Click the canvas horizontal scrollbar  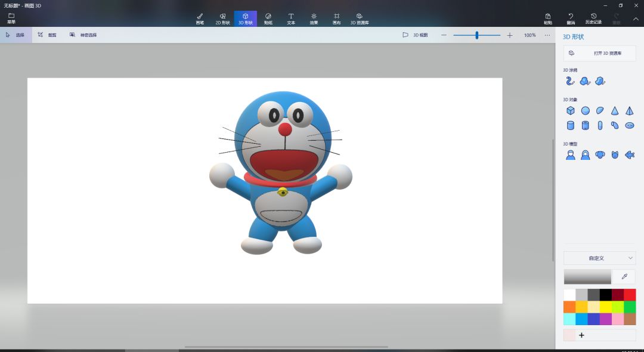(x=286, y=347)
